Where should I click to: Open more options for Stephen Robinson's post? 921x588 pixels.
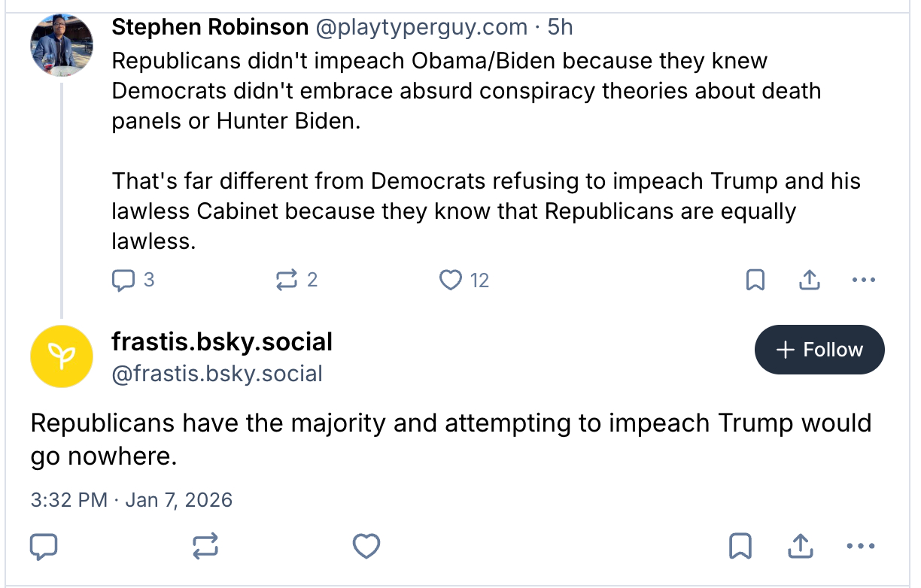[x=863, y=280]
